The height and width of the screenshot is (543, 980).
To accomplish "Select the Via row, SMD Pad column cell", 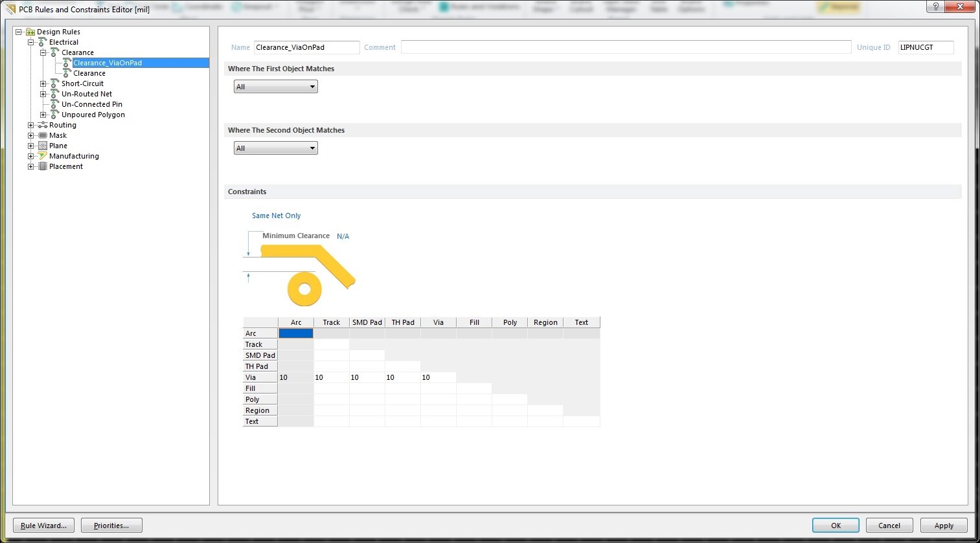I will click(367, 377).
